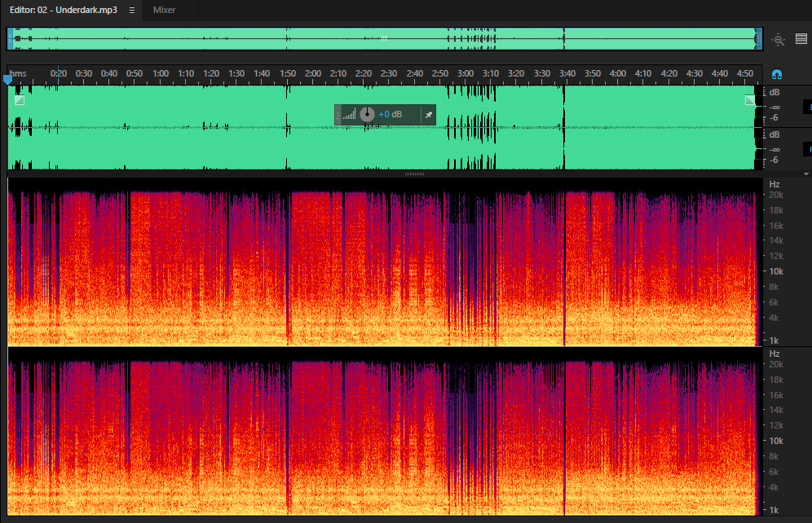This screenshot has width=812, height=523.
Task: Toggle the lower channel enable button
Action: 808,149
